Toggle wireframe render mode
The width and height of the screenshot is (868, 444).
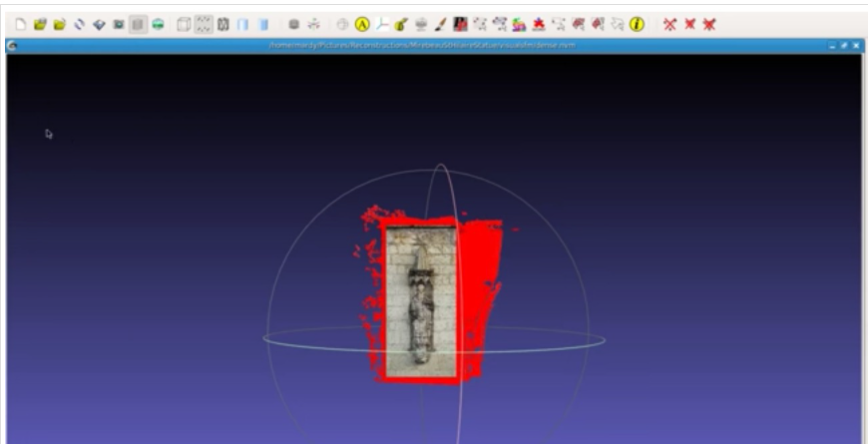pyautogui.click(x=223, y=24)
